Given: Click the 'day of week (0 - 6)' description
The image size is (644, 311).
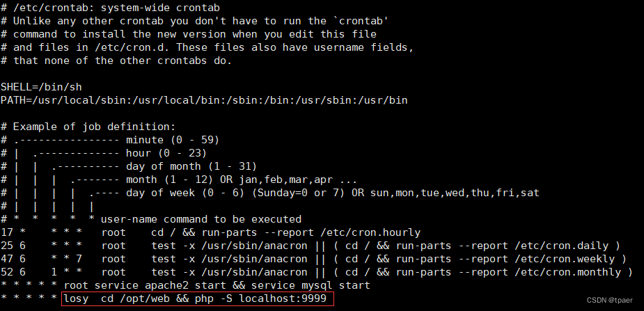Looking at the screenshot, I should [185, 193].
